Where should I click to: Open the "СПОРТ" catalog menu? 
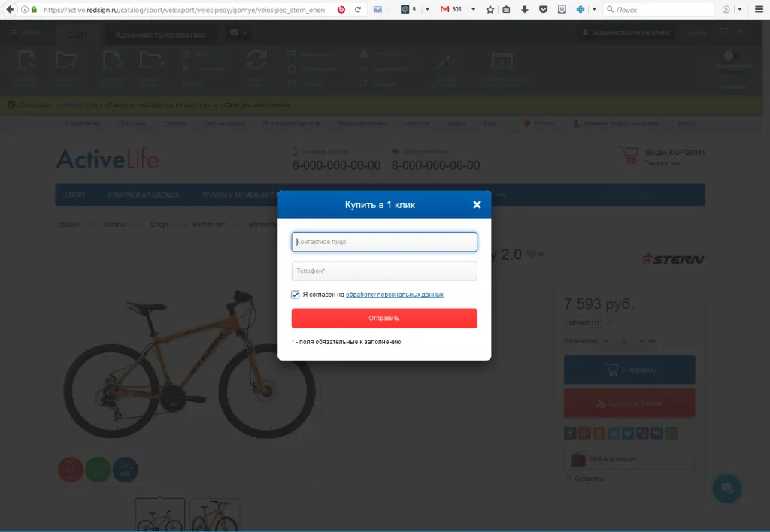pyautogui.click(x=75, y=195)
